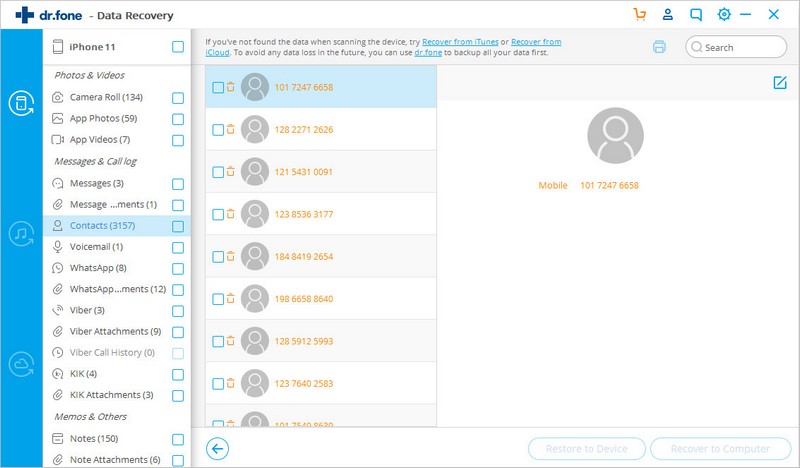The height and width of the screenshot is (468, 800).
Task: Select contact row 123 8536 3177
Action: point(321,214)
